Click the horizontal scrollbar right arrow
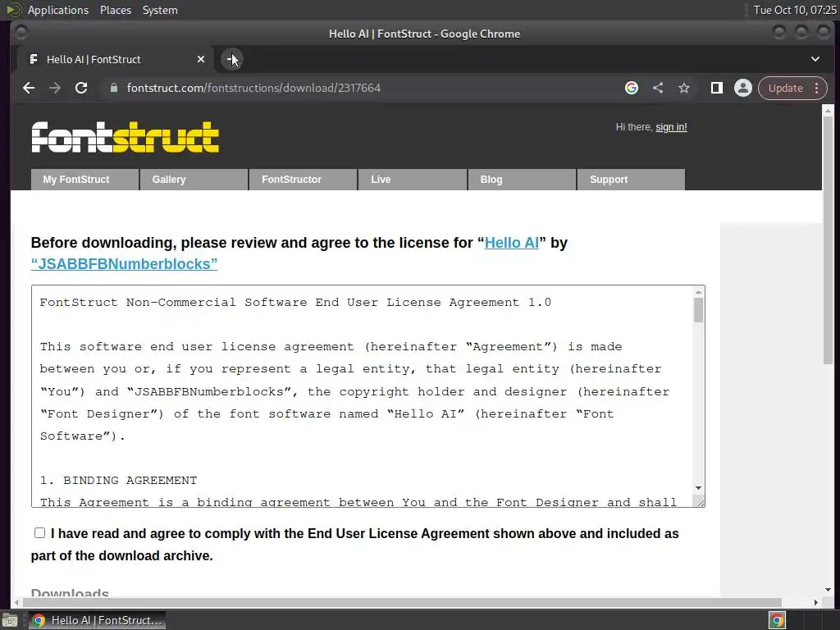The width and height of the screenshot is (840, 630). point(816,603)
